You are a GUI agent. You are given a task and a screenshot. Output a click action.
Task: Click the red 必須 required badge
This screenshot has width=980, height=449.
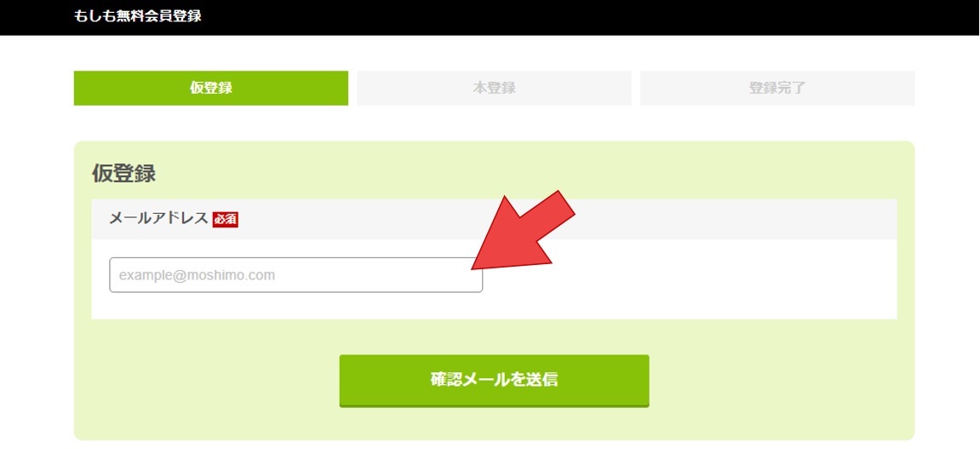click(x=226, y=220)
